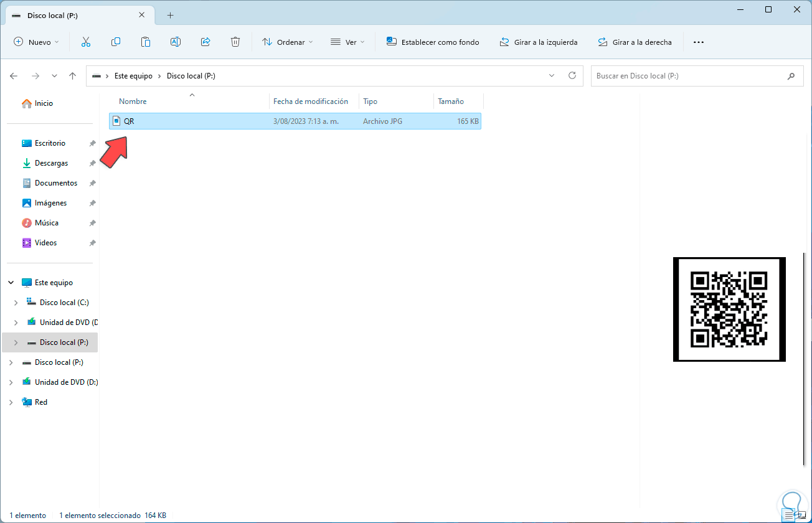Switch to large thumbnails view in status bar
Image resolution: width=812 pixels, height=523 pixels.
click(x=801, y=516)
